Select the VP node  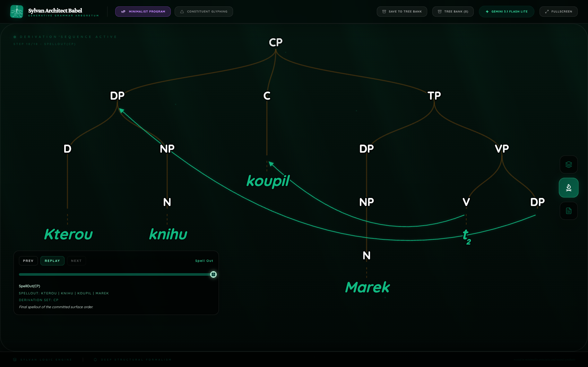pyautogui.click(x=502, y=149)
